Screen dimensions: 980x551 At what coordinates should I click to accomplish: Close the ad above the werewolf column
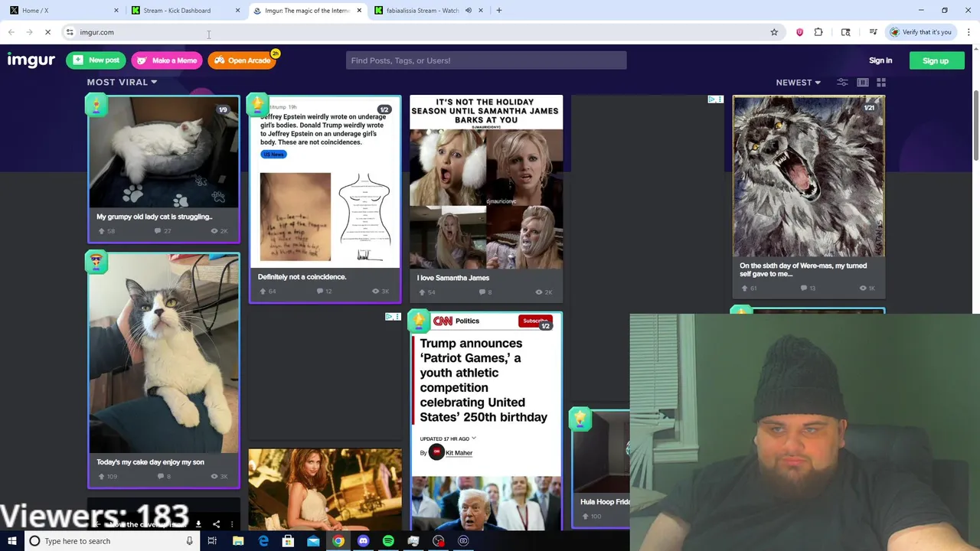pos(720,99)
